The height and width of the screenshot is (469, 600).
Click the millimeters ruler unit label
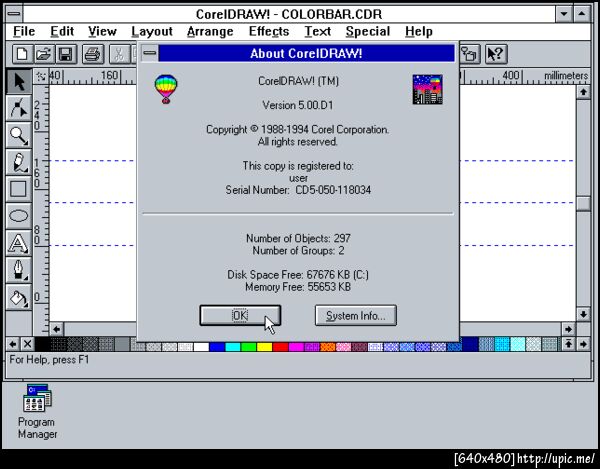[566, 76]
